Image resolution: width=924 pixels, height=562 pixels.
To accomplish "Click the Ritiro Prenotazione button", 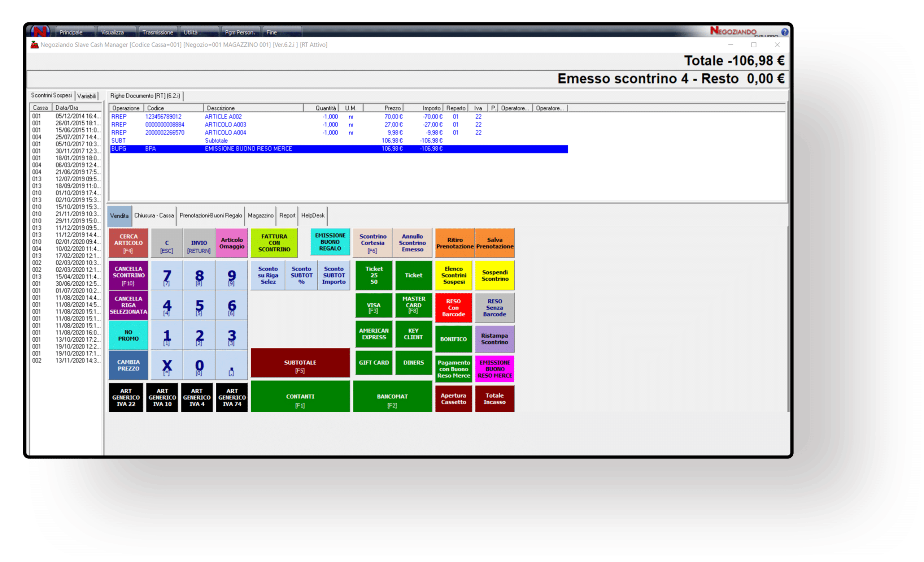I will pyautogui.click(x=454, y=243).
